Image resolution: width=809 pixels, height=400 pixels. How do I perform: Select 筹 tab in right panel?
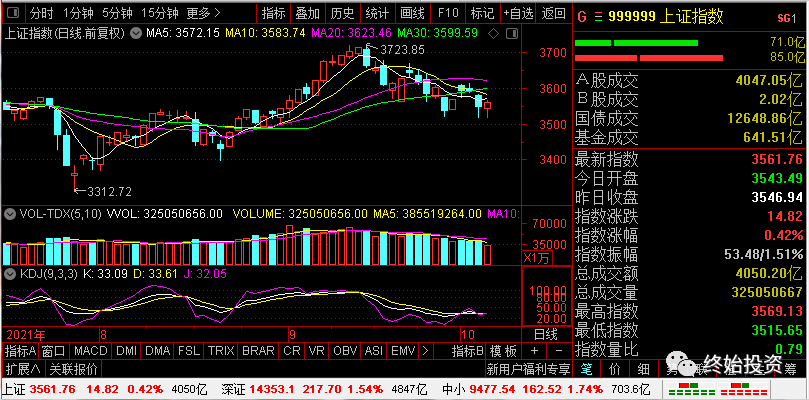[x=790, y=369]
